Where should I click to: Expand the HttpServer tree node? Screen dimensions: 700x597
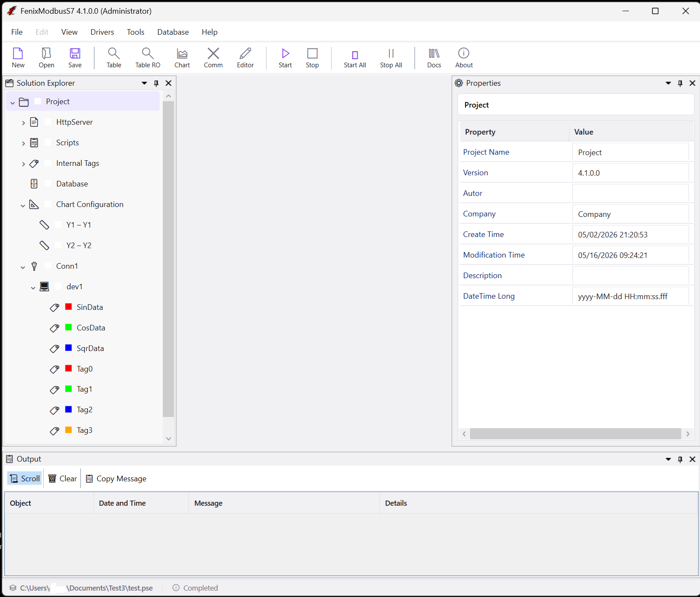24,123
